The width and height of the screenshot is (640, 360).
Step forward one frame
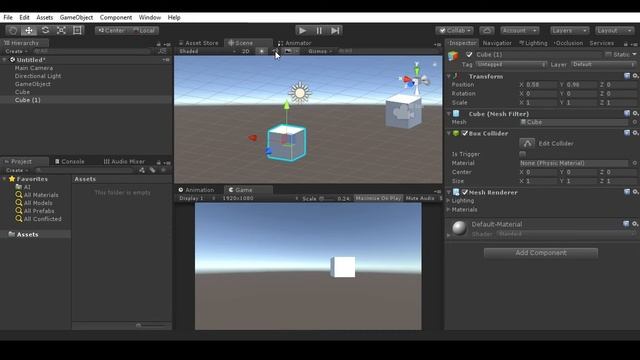[335, 31]
